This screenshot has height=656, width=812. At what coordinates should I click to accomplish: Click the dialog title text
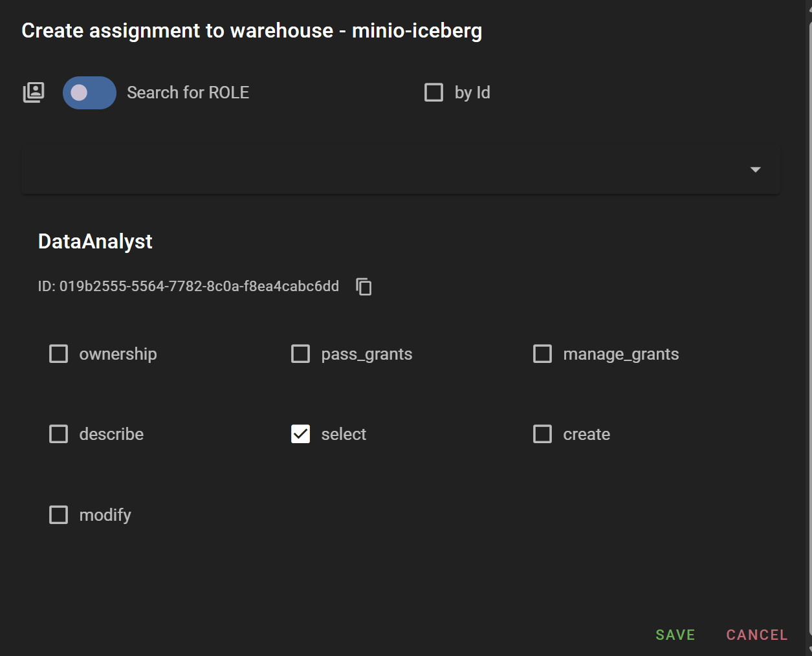pyautogui.click(x=252, y=30)
